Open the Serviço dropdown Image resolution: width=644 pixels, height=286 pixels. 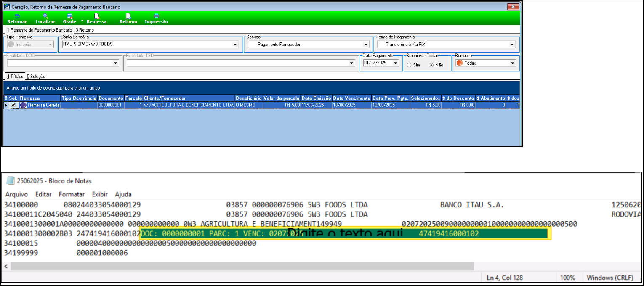click(x=366, y=44)
